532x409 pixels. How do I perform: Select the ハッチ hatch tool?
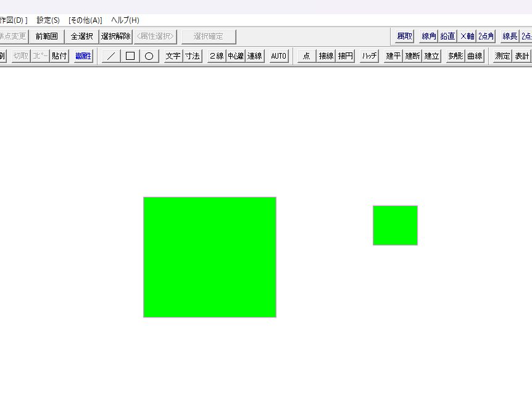370,56
